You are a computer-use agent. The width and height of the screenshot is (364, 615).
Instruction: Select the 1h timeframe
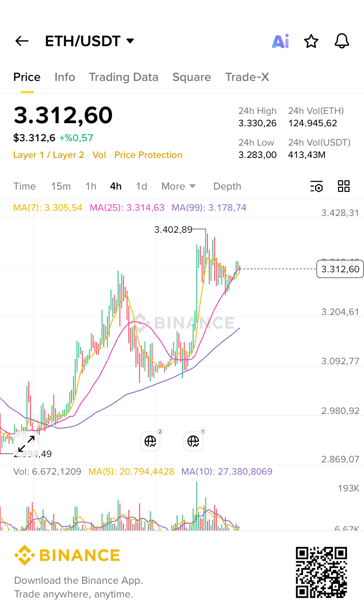(91, 187)
